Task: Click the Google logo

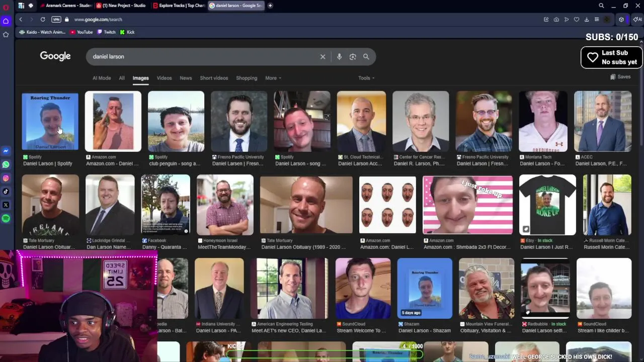Action: point(55,56)
